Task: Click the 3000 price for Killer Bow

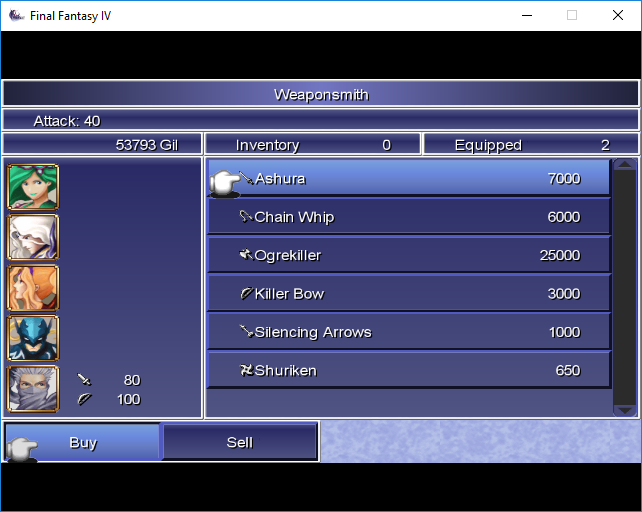Action: tap(564, 294)
